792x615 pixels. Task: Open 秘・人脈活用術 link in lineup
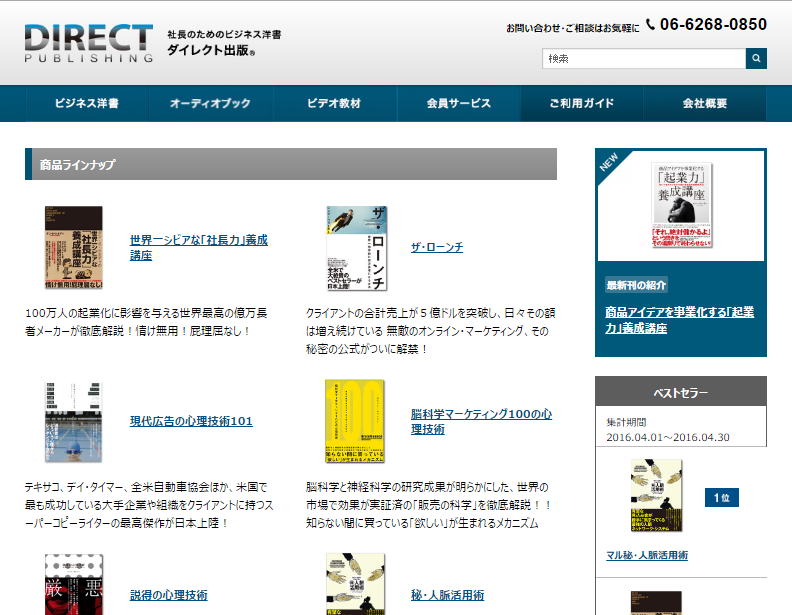click(x=448, y=595)
